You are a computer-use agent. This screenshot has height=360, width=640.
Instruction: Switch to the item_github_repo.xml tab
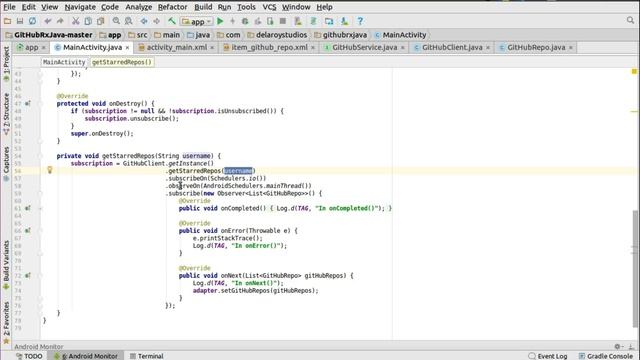coord(269,47)
